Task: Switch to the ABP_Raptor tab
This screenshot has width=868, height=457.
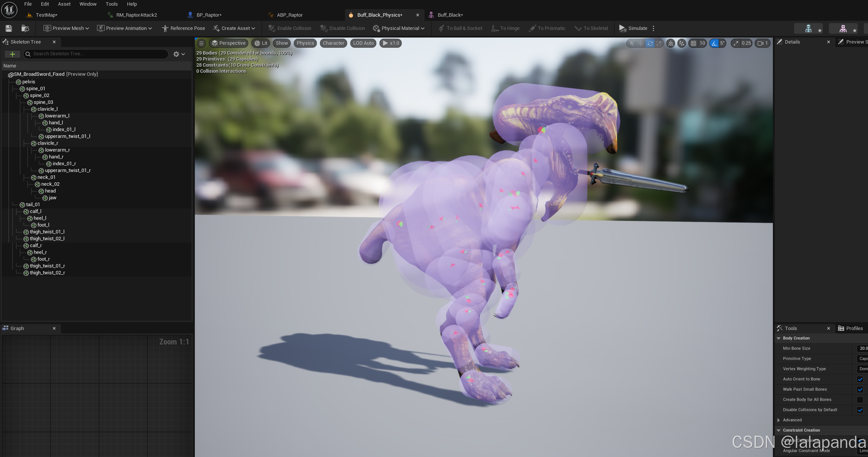Action: (x=290, y=15)
